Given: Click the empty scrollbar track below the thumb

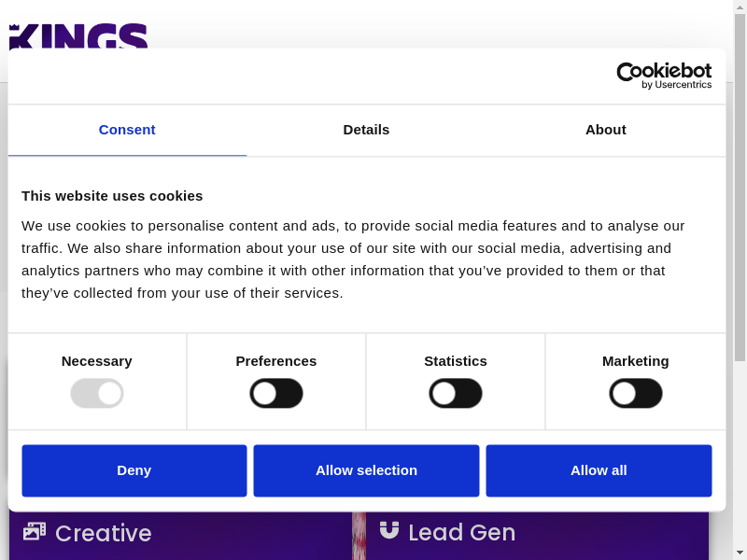Looking at the screenshot, I should pyautogui.click(x=740, y=448).
